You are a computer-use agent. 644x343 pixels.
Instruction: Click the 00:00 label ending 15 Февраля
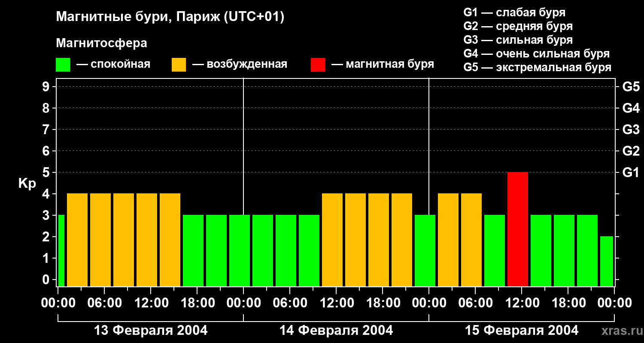pos(614,303)
